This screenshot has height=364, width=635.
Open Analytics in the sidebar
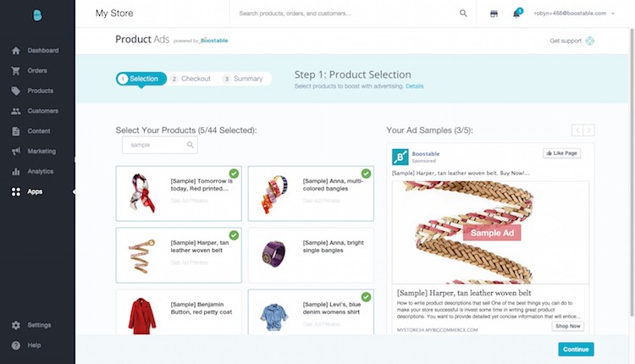pyautogui.click(x=40, y=172)
